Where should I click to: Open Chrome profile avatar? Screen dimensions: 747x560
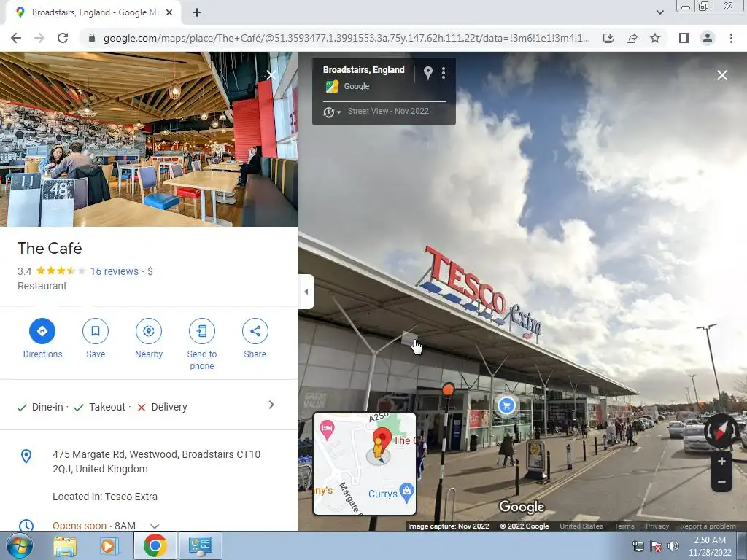click(x=708, y=38)
